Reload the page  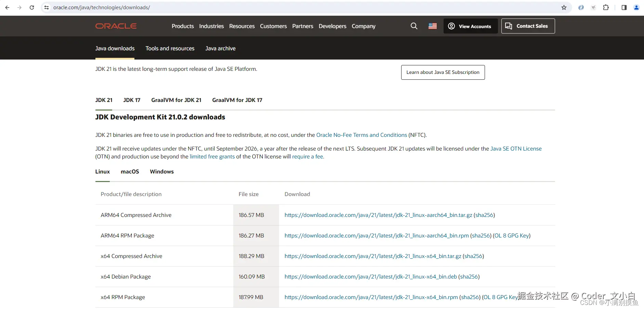coord(32,8)
